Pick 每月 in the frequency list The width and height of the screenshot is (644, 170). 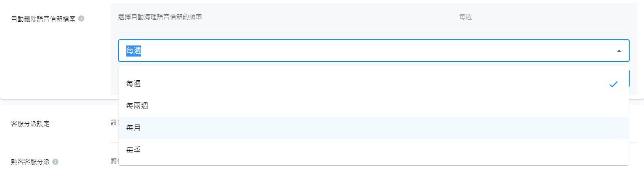(133, 128)
